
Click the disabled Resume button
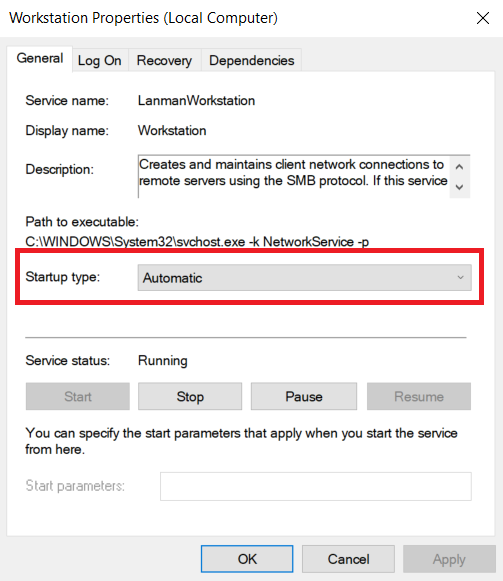pos(419,396)
